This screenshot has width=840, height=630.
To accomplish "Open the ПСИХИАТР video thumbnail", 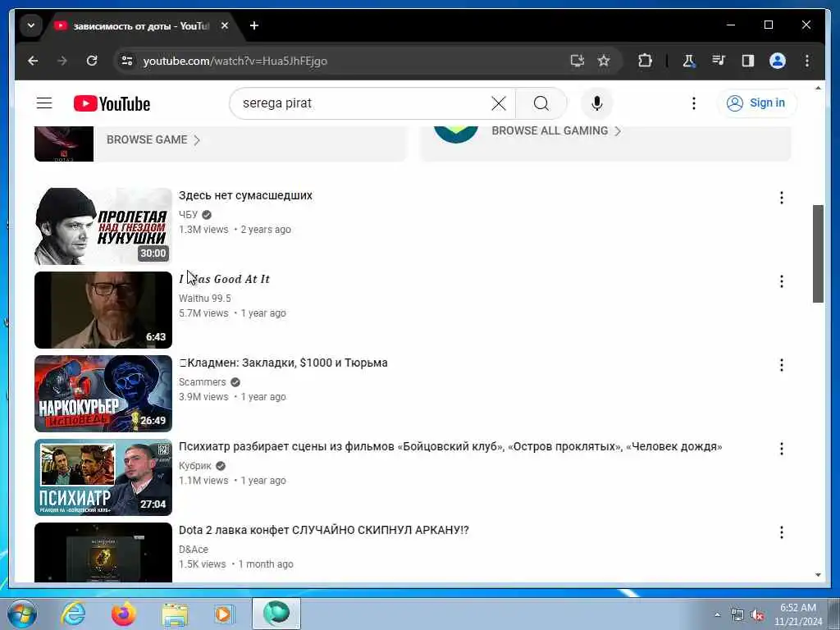I will [x=103, y=477].
